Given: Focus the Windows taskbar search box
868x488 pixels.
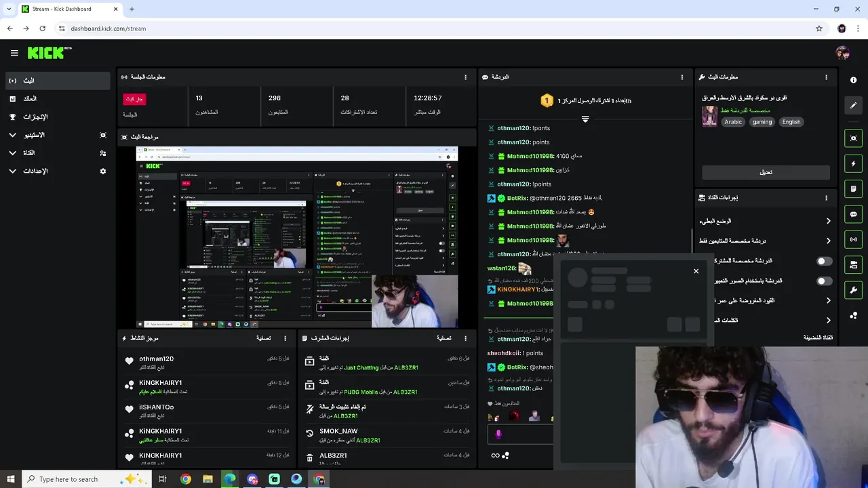Looking at the screenshot, I should [86, 479].
